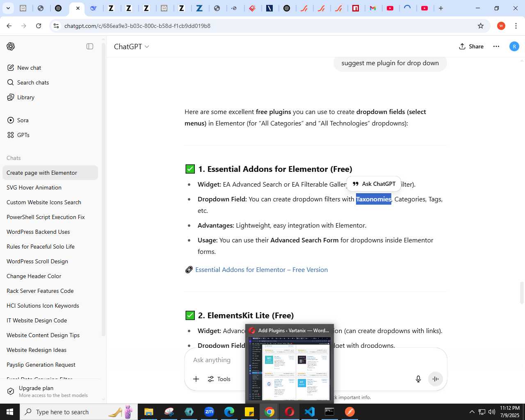Open the WordPress Scroll Design chat
The image size is (525, 420).
click(50, 261)
